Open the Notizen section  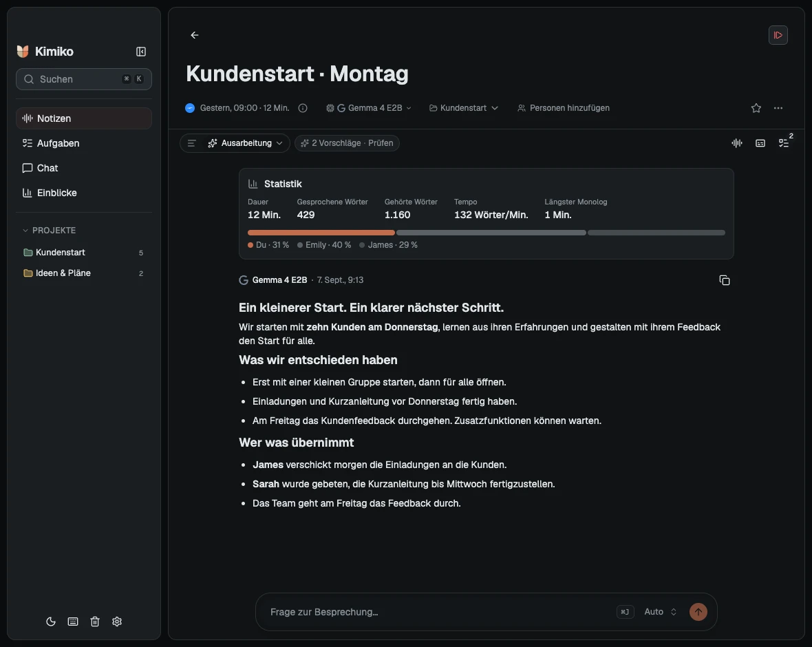click(x=84, y=118)
